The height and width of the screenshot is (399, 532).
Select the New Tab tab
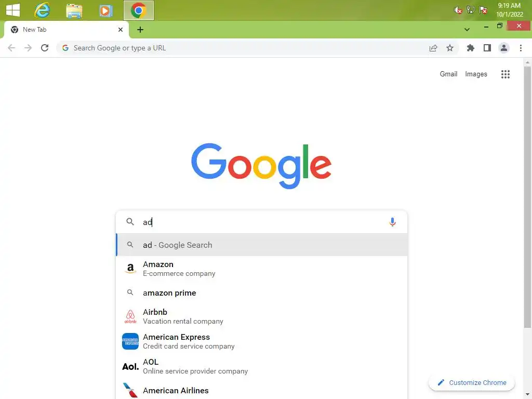[66, 30]
